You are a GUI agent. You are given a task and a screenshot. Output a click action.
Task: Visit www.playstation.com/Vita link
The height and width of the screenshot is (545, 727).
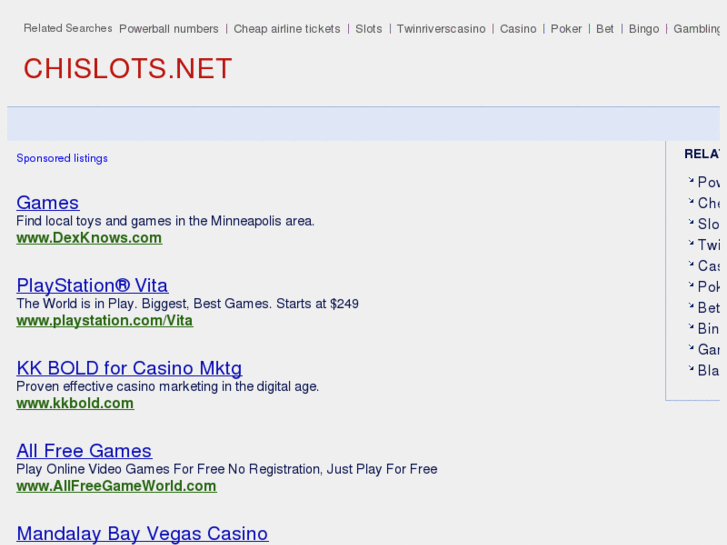coord(104,321)
